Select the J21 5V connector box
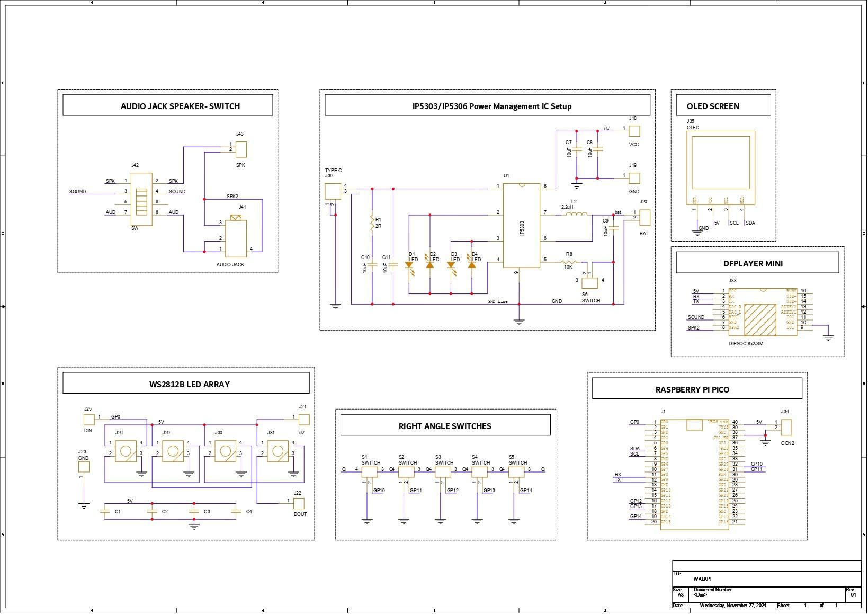 pos(304,420)
